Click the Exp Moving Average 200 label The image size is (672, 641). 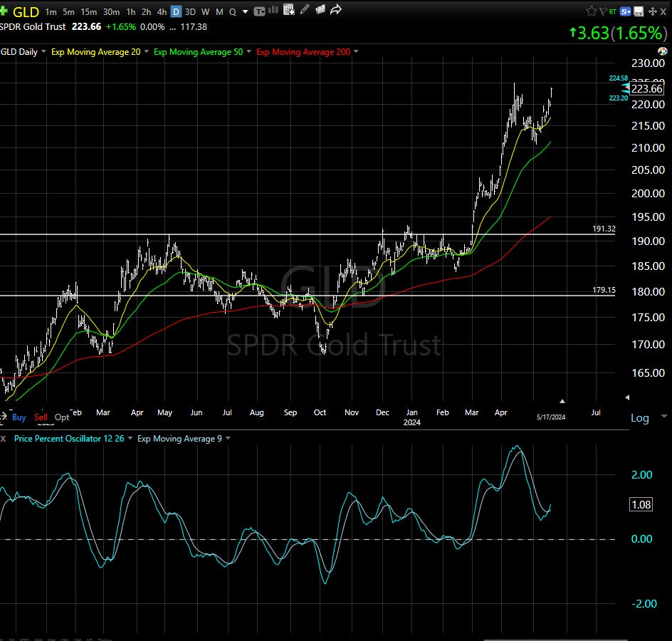[303, 52]
